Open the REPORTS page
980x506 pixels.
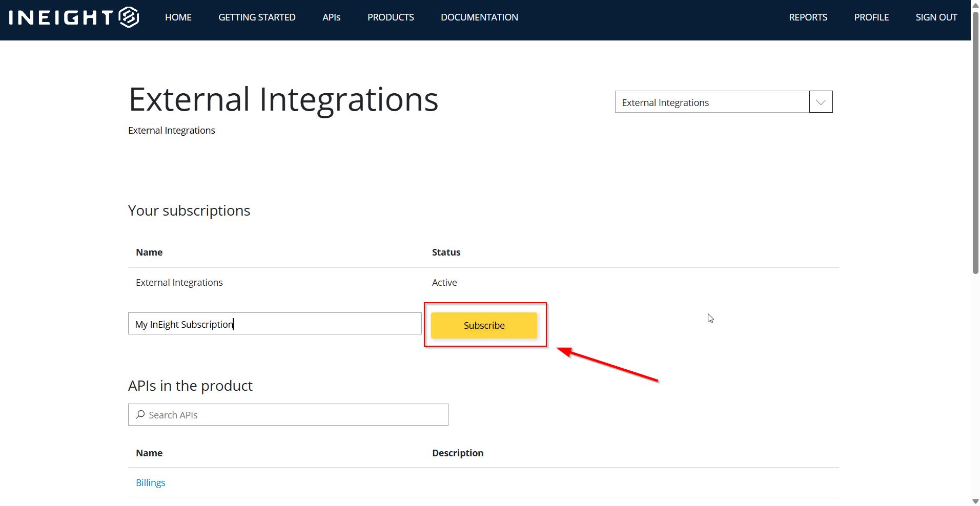click(x=808, y=17)
